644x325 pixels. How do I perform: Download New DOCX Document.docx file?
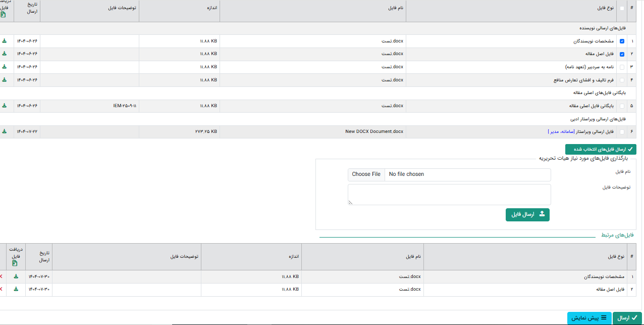[5, 131]
